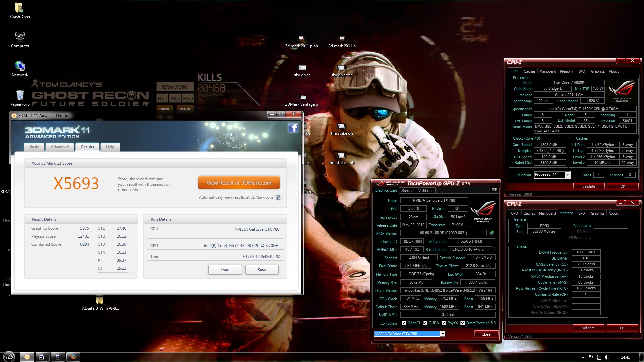Click the Facebook icon in 3DMark 11
The height and width of the screenshot is (362, 644).
293,128
